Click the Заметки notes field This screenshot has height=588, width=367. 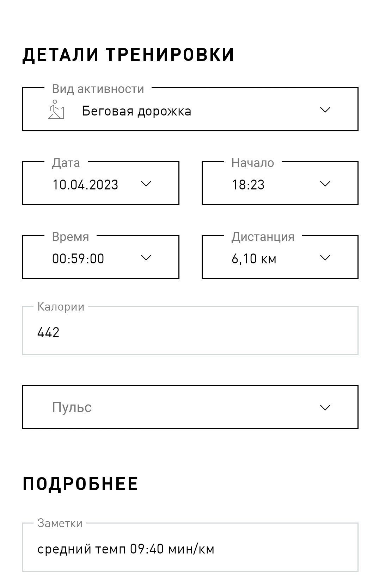[x=190, y=547]
